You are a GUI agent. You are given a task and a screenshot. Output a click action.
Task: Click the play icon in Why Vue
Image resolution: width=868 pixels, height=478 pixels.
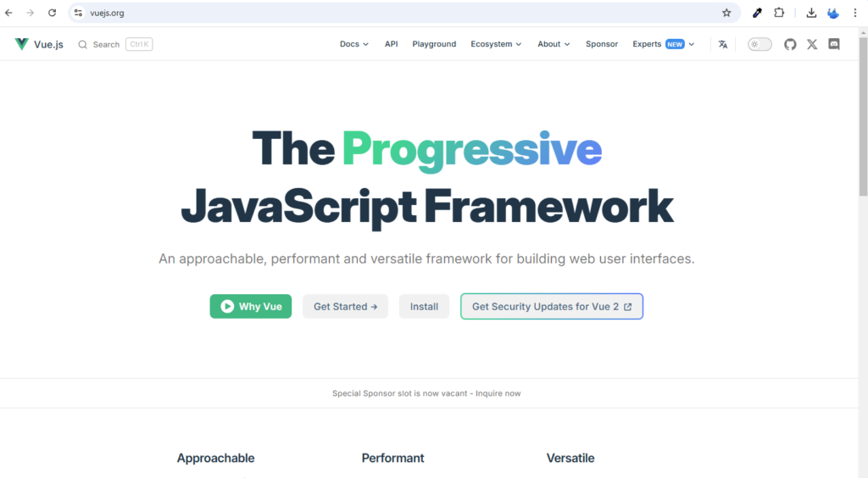tap(227, 307)
